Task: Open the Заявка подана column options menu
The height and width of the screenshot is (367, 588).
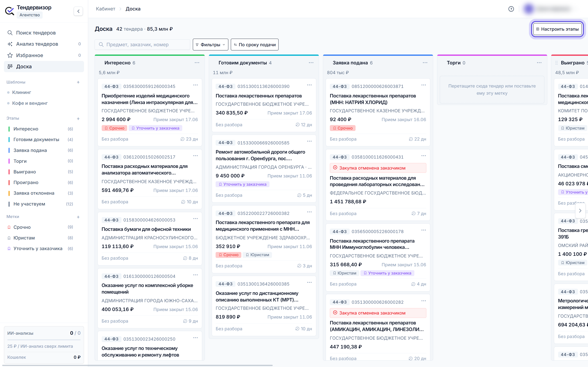Action: point(425,63)
